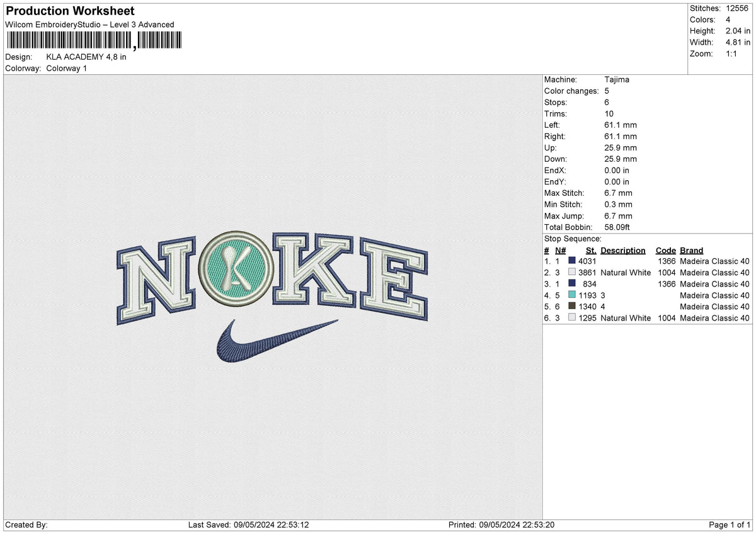Image resolution: width=756 pixels, height=534 pixels.
Task: Choose the teal swatch beside 1193
Action: (572, 295)
